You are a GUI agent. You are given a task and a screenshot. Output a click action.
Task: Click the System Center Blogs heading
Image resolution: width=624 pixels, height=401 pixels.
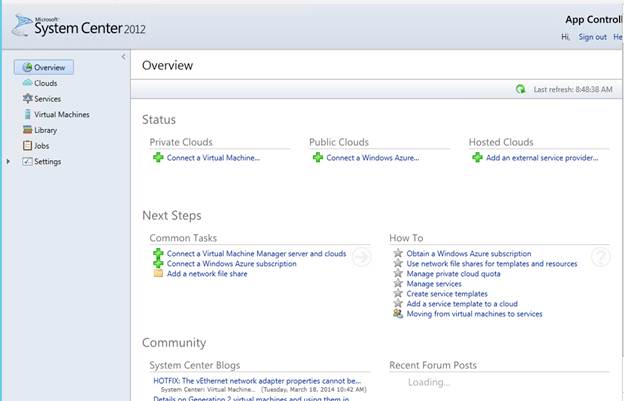pyautogui.click(x=195, y=365)
